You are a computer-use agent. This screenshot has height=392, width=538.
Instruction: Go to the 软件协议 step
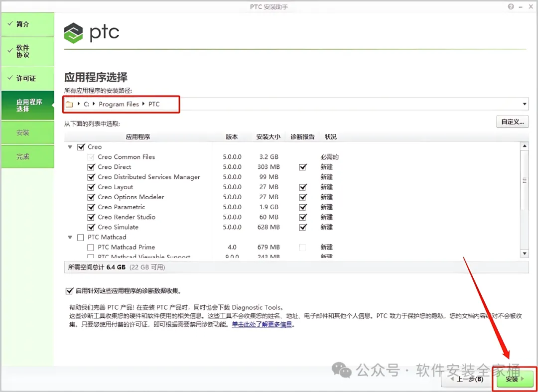[x=27, y=51]
